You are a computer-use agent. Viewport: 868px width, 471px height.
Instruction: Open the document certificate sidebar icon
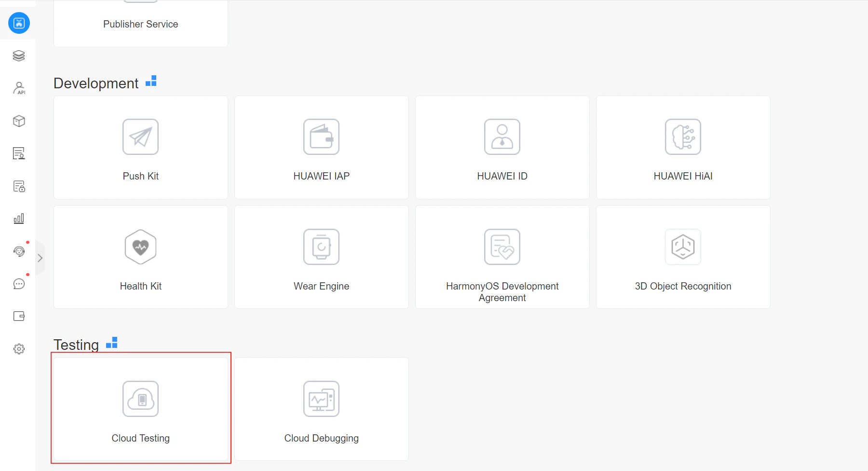click(19, 153)
